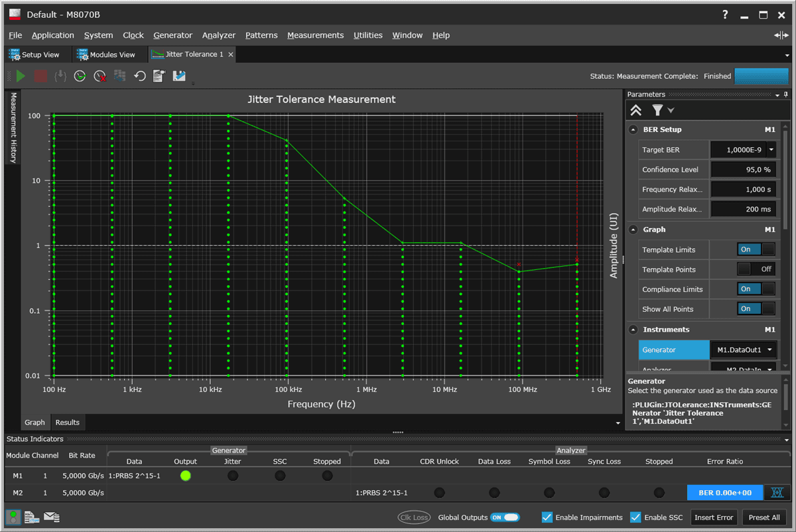Select the clock with green checkmark toolbar icon
The image size is (796, 532).
(x=80, y=76)
